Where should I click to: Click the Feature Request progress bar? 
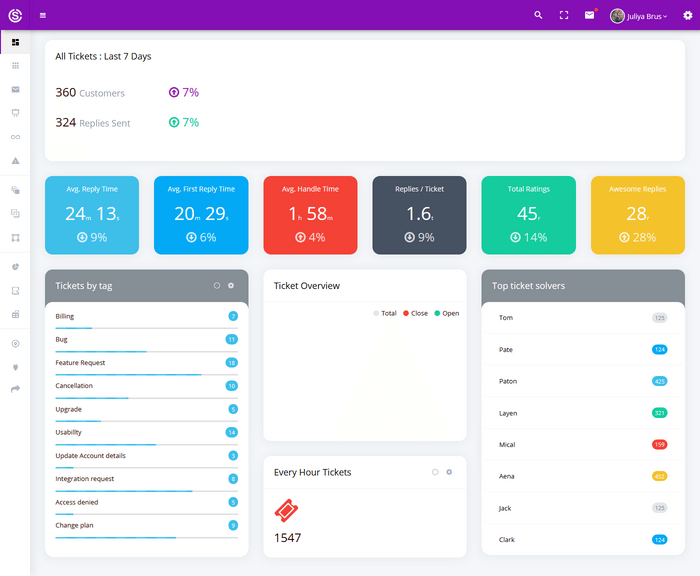pyautogui.click(x=146, y=375)
